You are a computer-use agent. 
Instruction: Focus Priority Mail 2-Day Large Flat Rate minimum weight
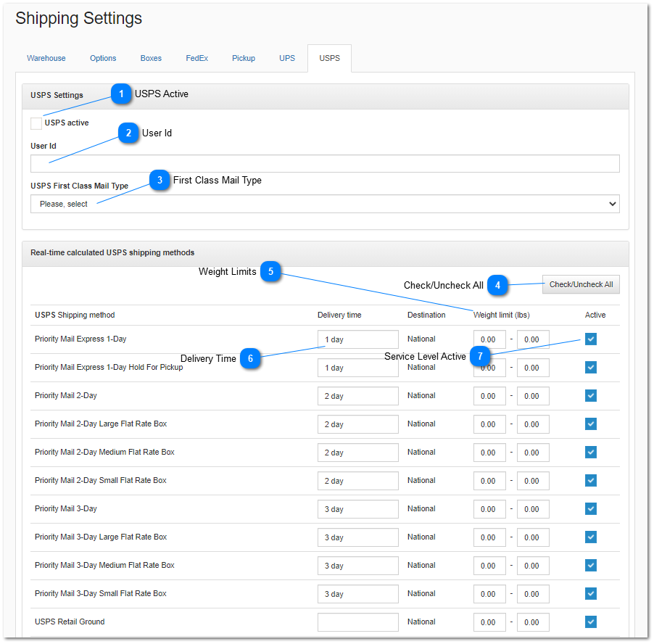point(489,424)
